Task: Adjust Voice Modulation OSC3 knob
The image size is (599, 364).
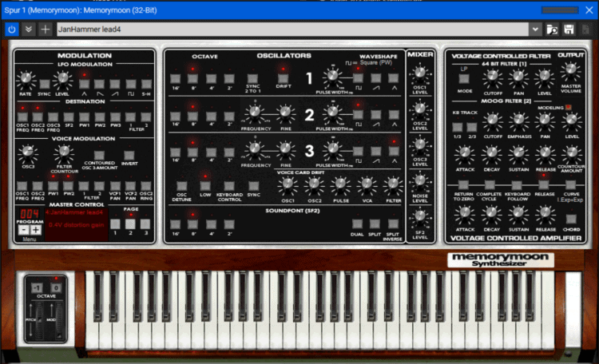Action: (x=27, y=152)
